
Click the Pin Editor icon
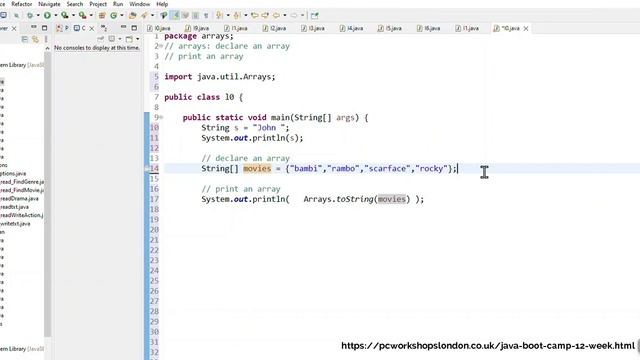point(314,16)
